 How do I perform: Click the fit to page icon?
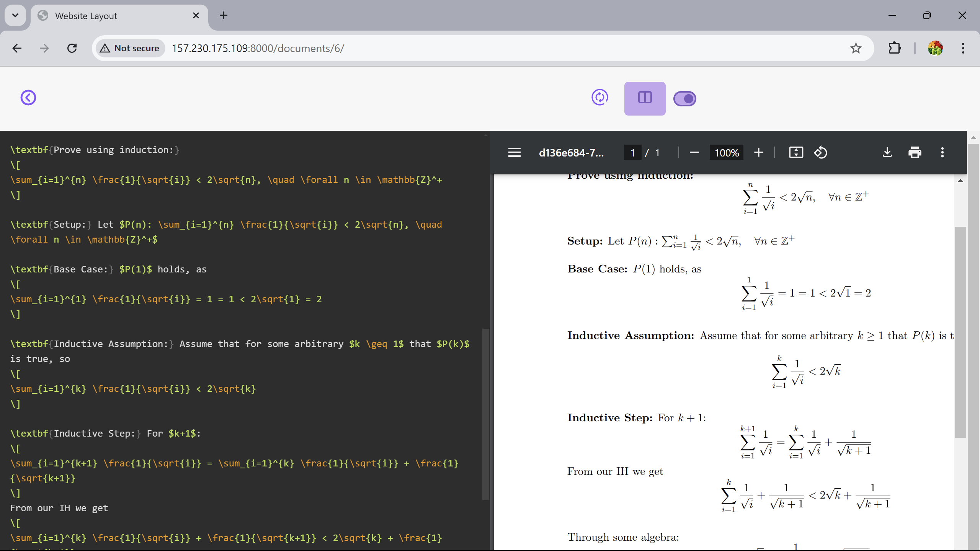click(x=796, y=153)
